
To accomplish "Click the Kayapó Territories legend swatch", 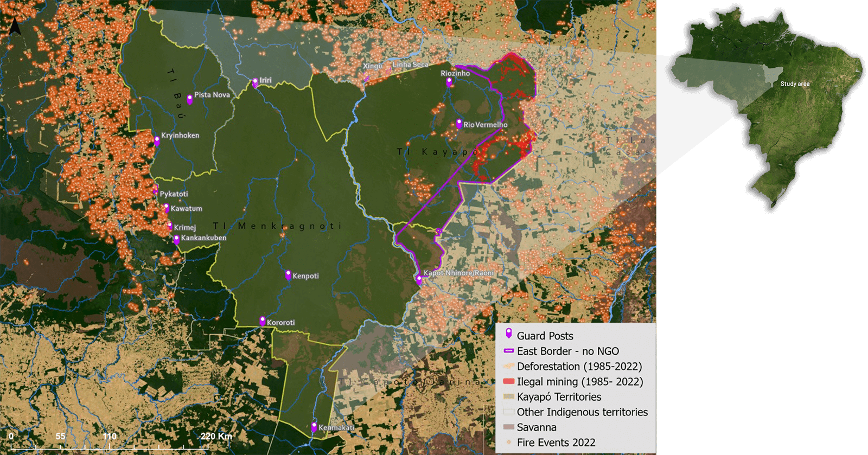I will click(509, 396).
